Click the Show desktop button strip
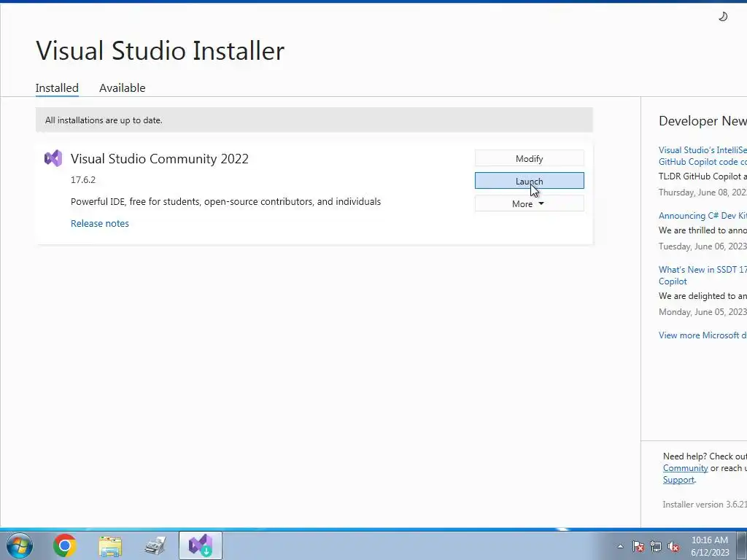This screenshot has width=747, height=560. click(x=742, y=545)
